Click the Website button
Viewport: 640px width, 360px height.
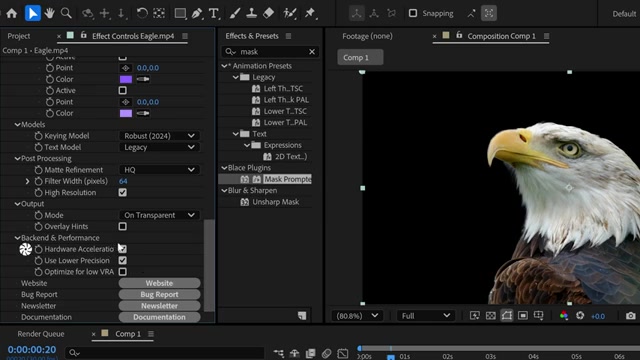(x=159, y=283)
